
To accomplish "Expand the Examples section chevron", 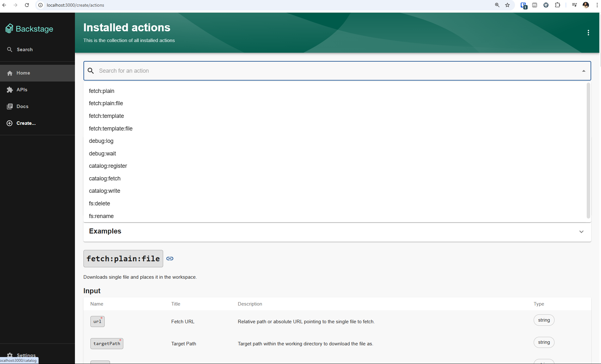I will [581, 232].
